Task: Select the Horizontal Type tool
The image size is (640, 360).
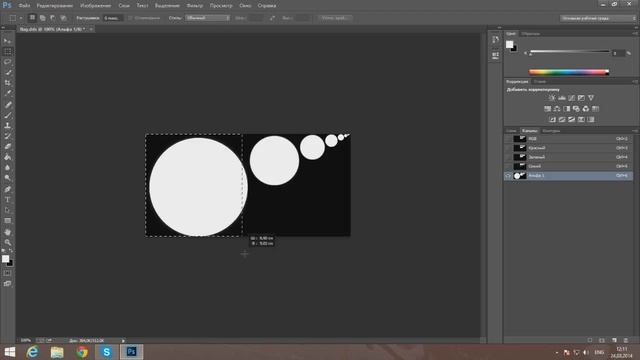Action: [7, 200]
